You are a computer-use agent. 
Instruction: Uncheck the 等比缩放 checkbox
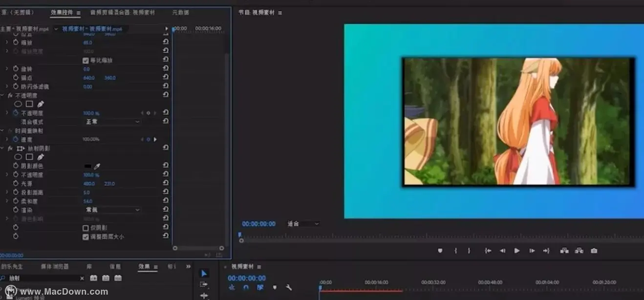click(x=86, y=60)
